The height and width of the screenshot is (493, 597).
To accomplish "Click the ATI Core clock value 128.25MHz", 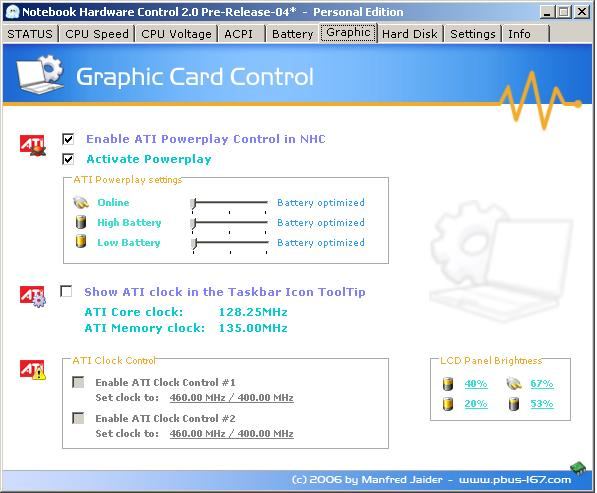I will coord(253,312).
